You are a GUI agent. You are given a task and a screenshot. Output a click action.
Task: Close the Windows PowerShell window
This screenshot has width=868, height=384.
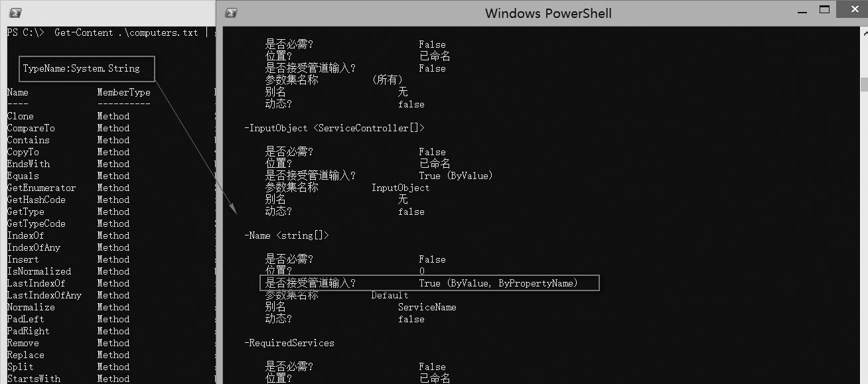click(x=856, y=10)
